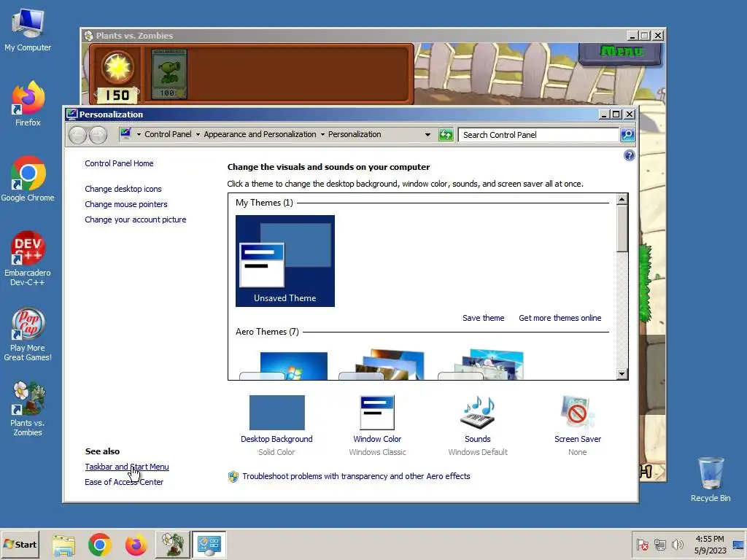Select the second Aero theme thumbnail
The width and height of the screenshot is (747, 560).
pos(382,365)
